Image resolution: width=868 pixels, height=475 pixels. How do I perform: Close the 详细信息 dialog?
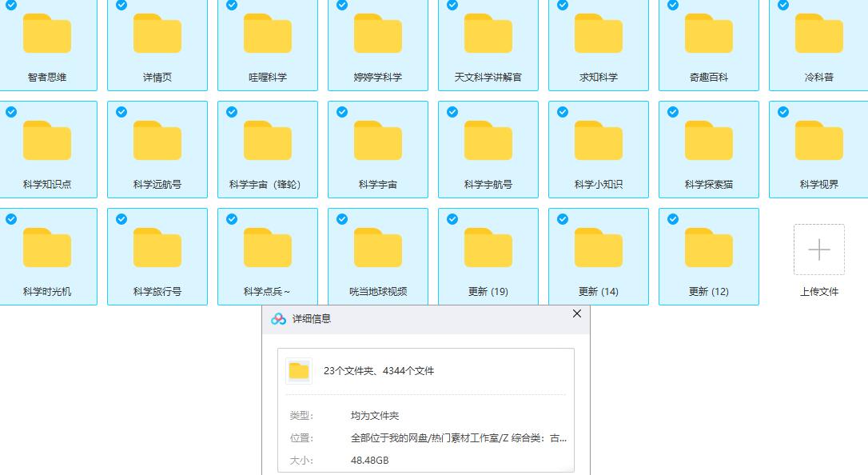(577, 313)
